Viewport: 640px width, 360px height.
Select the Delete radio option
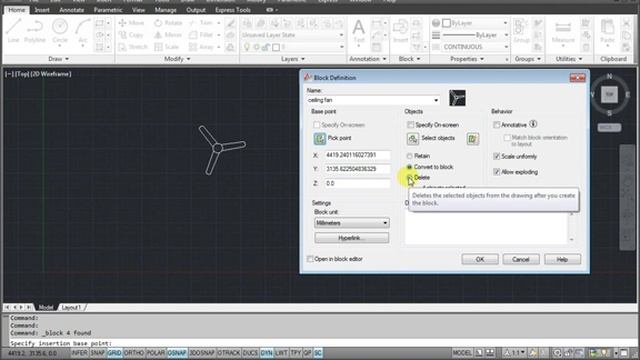[x=409, y=178]
